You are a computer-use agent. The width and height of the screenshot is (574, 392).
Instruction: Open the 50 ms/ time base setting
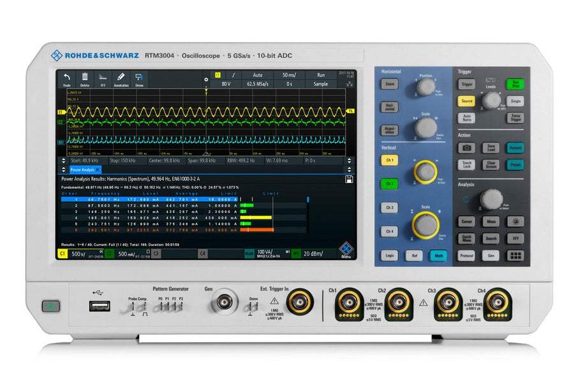pos(289,75)
